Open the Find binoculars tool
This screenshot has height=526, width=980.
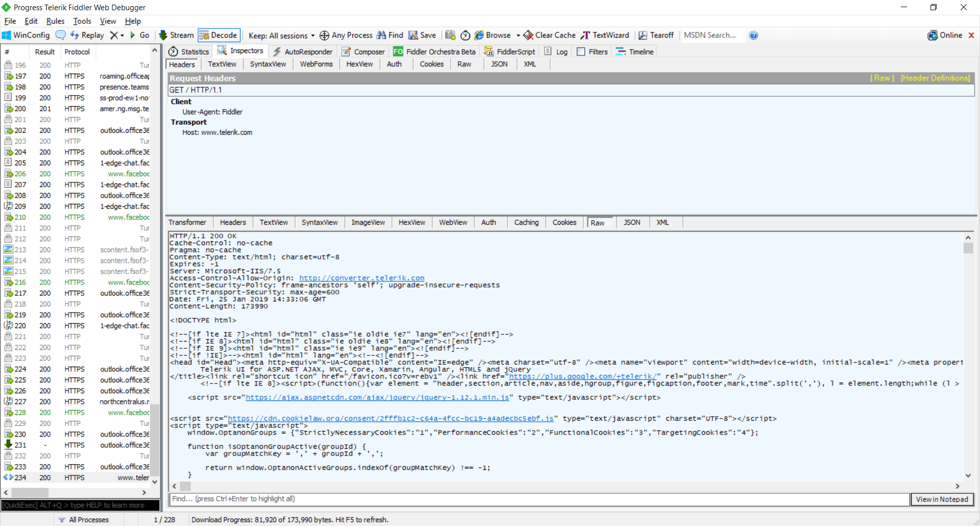(381, 35)
